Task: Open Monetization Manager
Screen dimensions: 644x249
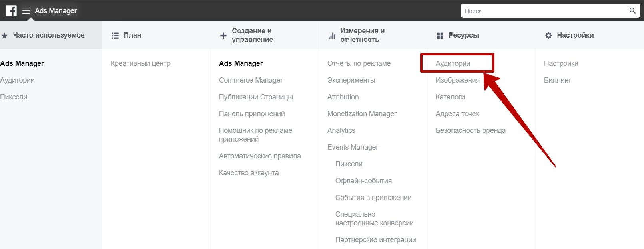Action: pyautogui.click(x=362, y=114)
